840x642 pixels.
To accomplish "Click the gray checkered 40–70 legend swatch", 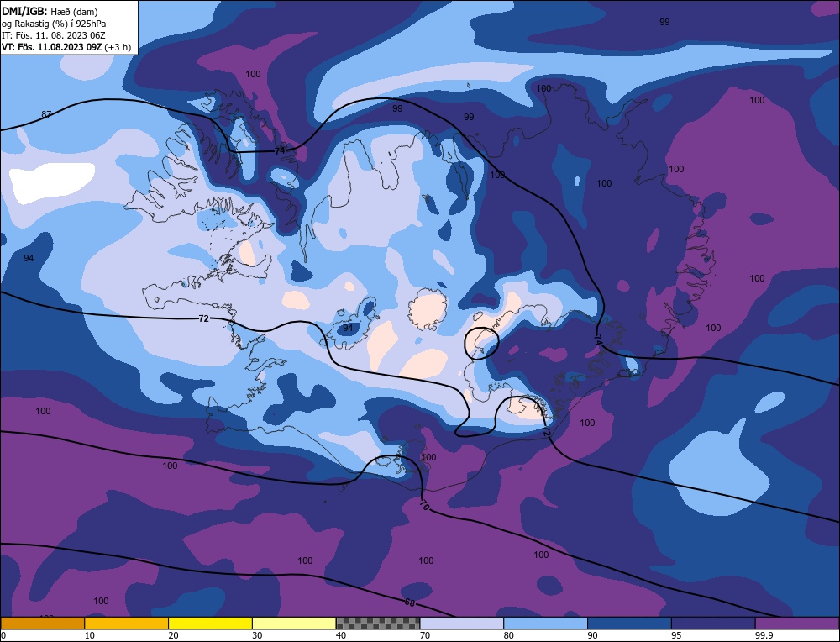I will [x=378, y=624].
